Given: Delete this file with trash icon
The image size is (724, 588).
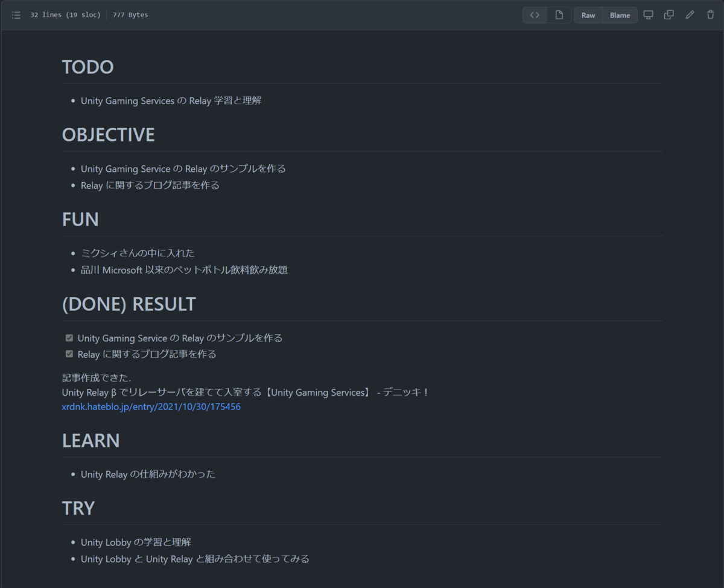Looking at the screenshot, I should 710,15.
